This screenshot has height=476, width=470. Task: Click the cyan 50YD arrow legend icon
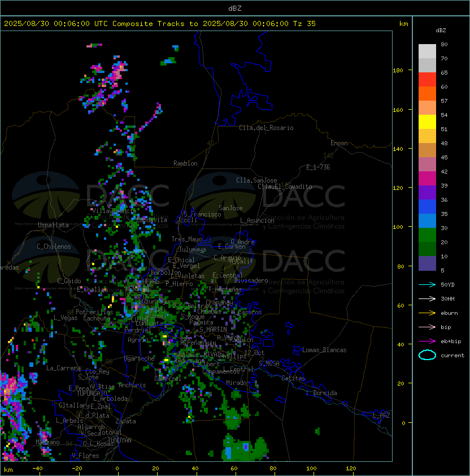[x=427, y=284]
